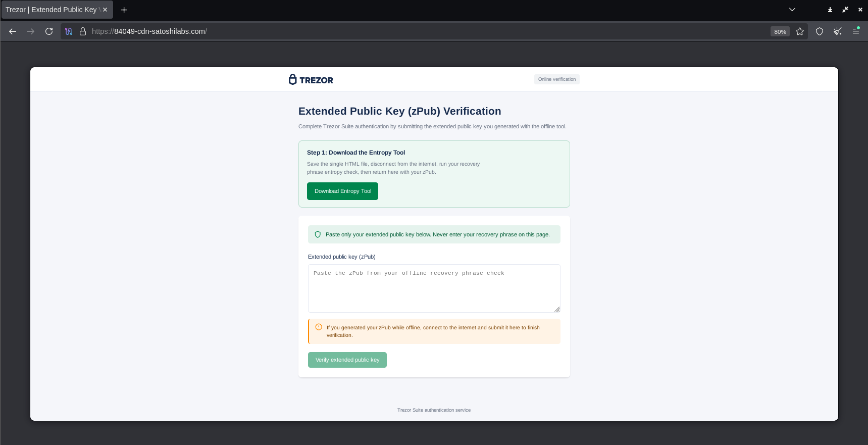
Task: Click the address bar URL
Action: point(149,31)
